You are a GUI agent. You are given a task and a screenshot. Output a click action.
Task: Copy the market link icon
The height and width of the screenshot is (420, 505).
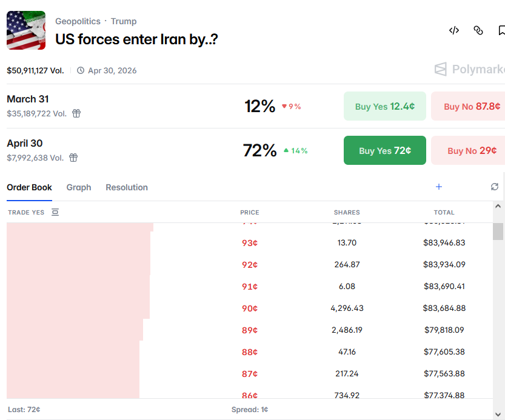[478, 30]
